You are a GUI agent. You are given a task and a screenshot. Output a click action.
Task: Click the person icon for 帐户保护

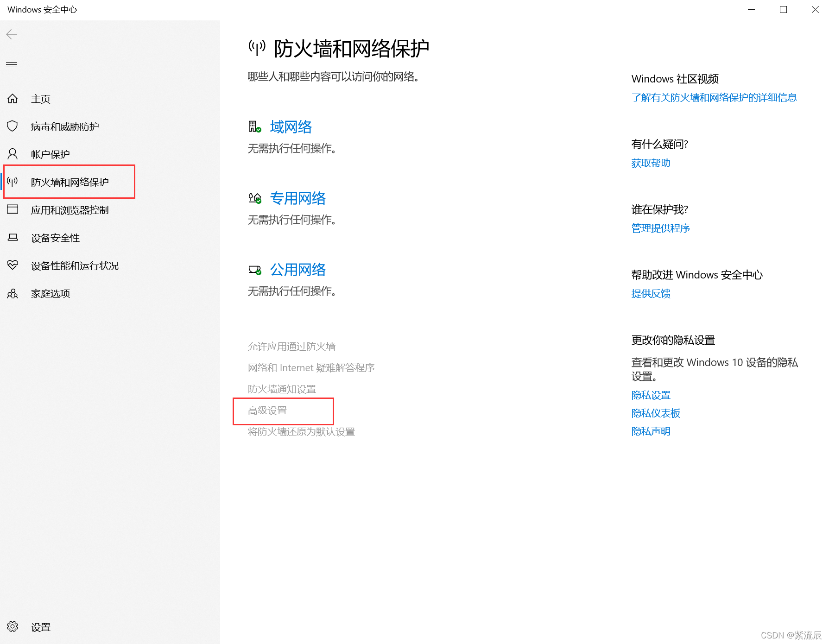(13, 154)
